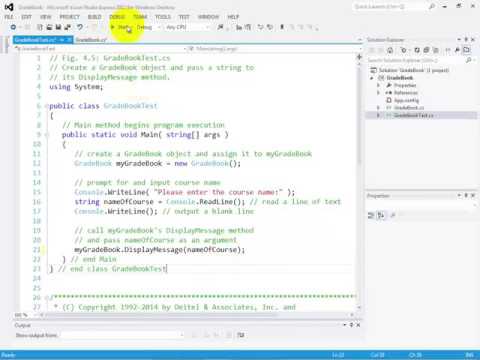This screenshot has height=360, width=480.
Task: Click the line with myGradeBook.DisplayMessage(nameOfCourse)
Action: [159, 250]
